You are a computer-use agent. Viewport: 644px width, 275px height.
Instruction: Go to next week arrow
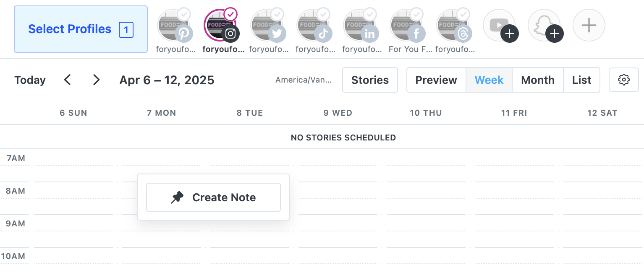[96, 80]
